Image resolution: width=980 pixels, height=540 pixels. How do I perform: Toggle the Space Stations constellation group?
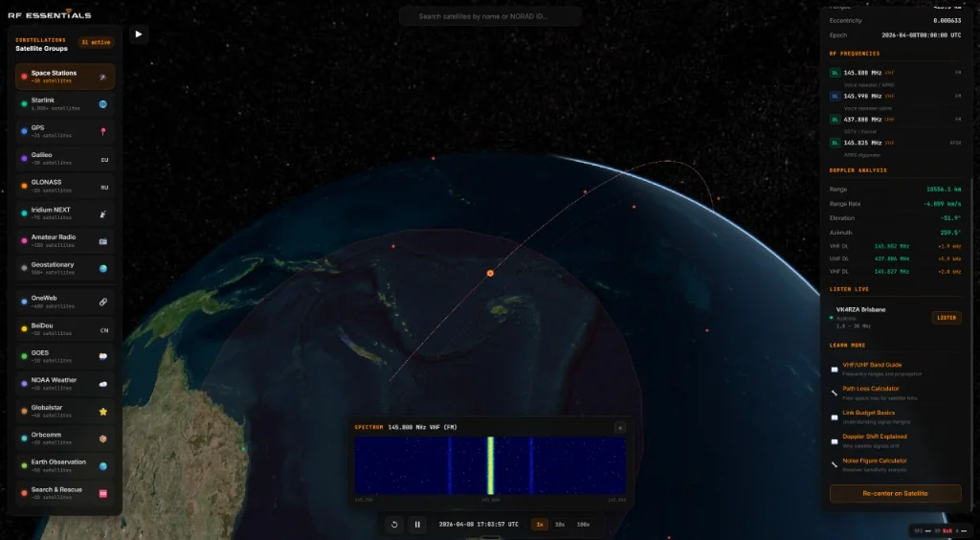tap(65, 77)
